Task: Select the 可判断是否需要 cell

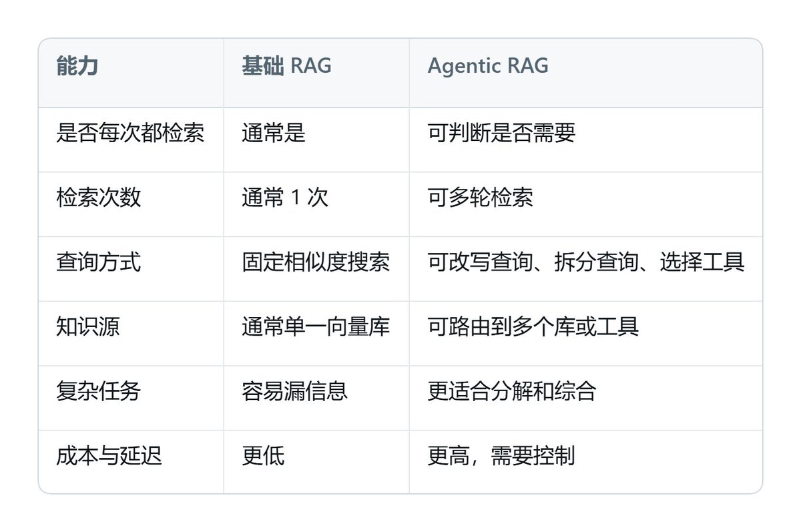Action: [x=501, y=133]
